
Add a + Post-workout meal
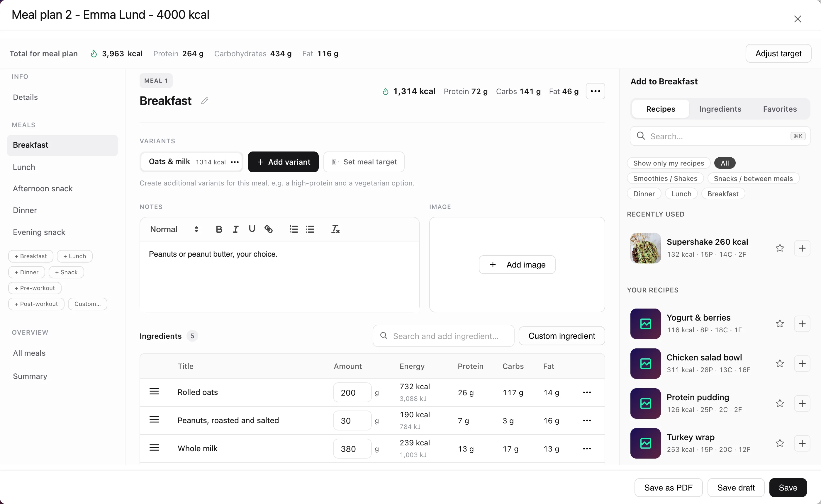(36, 304)
